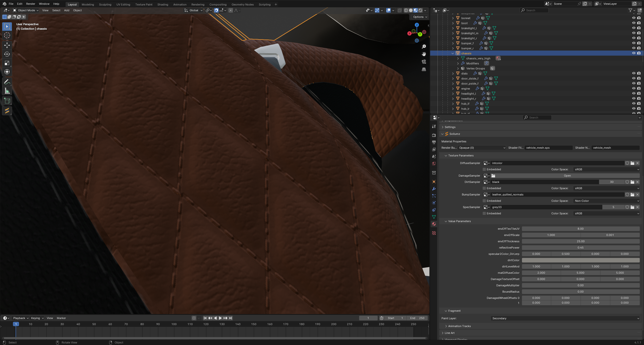This screenshot has height=345, width=644.
Task: Hide the bonnet object in the viewport
Action: [634, 18]
